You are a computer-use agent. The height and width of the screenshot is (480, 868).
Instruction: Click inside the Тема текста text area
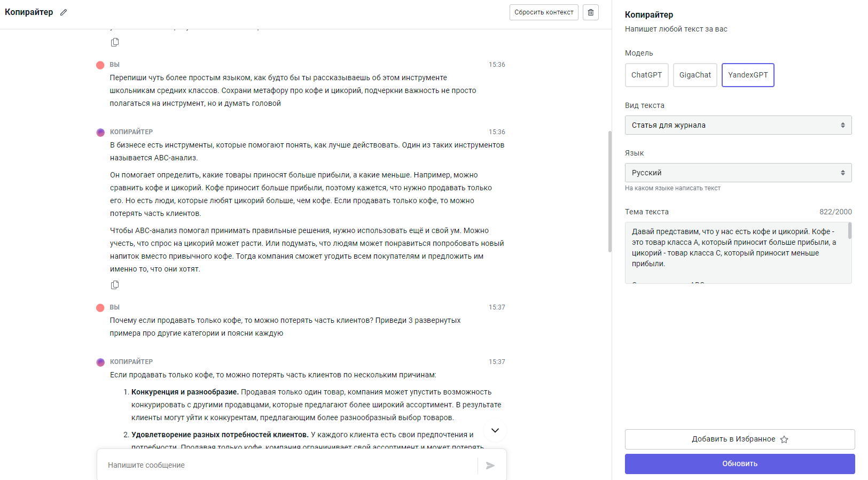pos(734,252)
